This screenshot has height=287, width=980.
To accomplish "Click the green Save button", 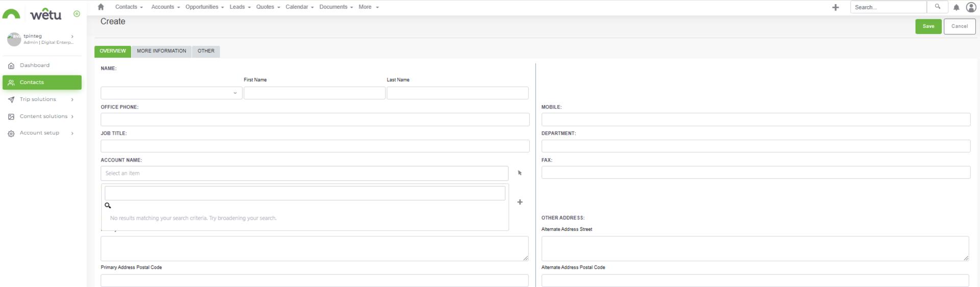I will (x=928, y=27).
